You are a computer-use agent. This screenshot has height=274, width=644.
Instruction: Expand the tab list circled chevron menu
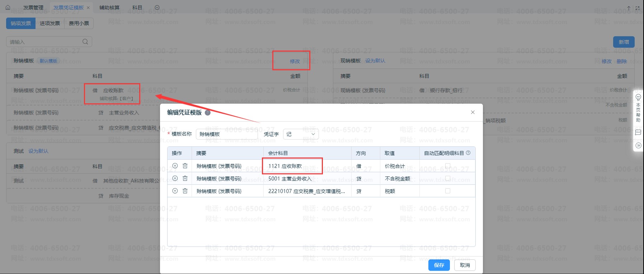(157, 8)
